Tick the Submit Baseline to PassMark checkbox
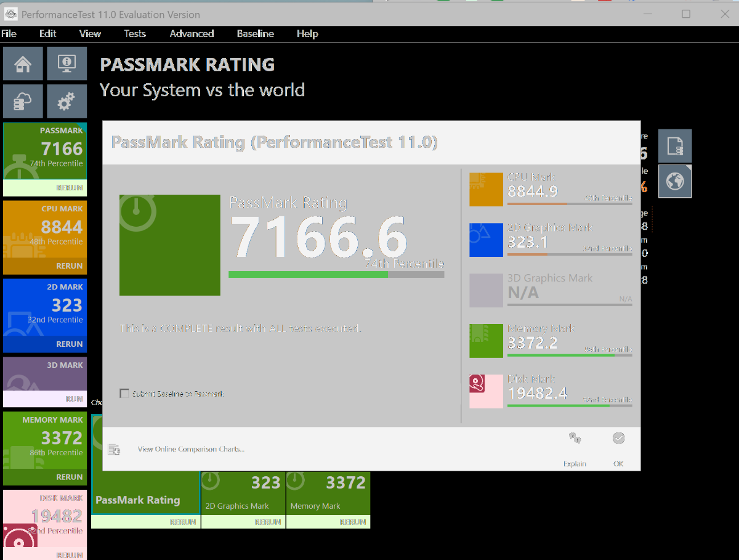This screenshot has height=560, width=739. click(x=124, y=394)
